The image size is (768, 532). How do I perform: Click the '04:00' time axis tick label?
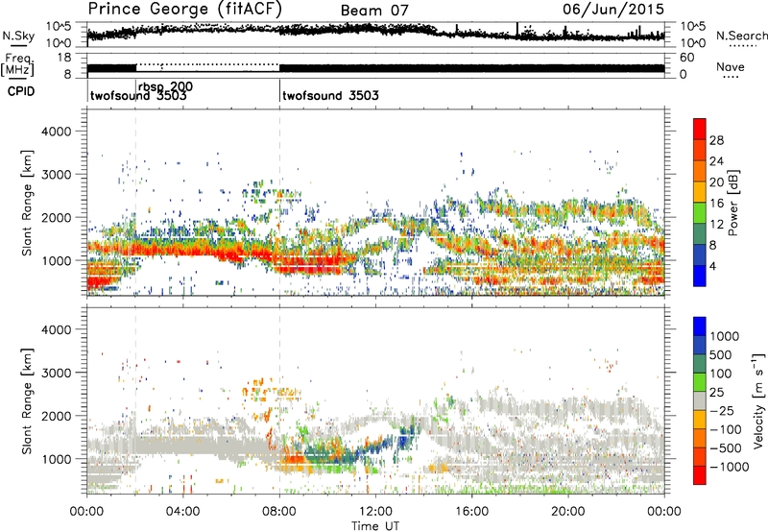(x=183, y=511)
